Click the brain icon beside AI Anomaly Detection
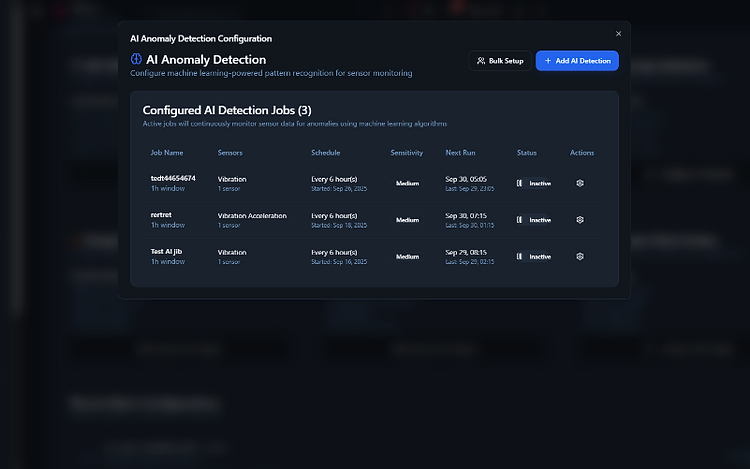The image size is (750, 469). click(x=136, y=59)
